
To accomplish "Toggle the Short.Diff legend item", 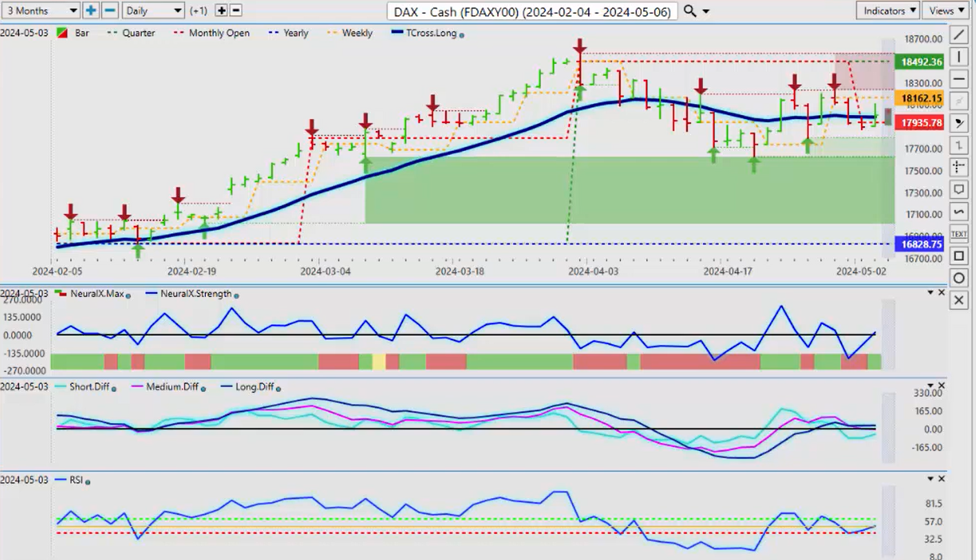I will (x=81, y=386).
